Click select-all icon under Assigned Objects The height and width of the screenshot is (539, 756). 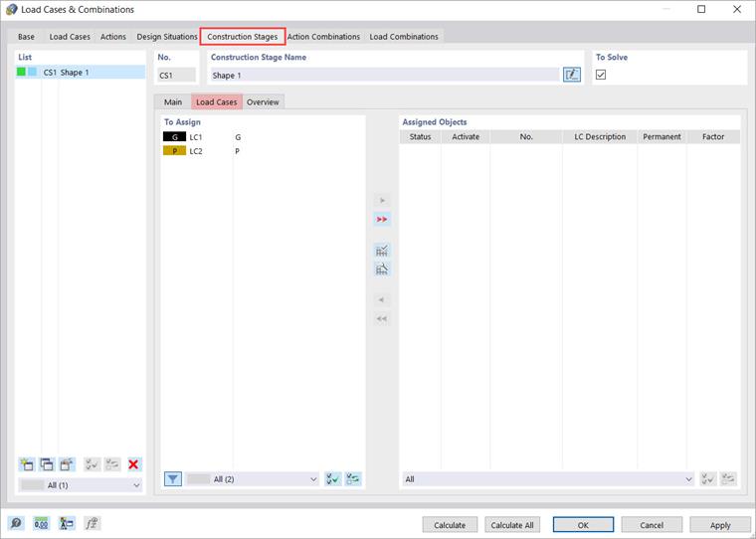pyautogui.click(x=708, y=478)
